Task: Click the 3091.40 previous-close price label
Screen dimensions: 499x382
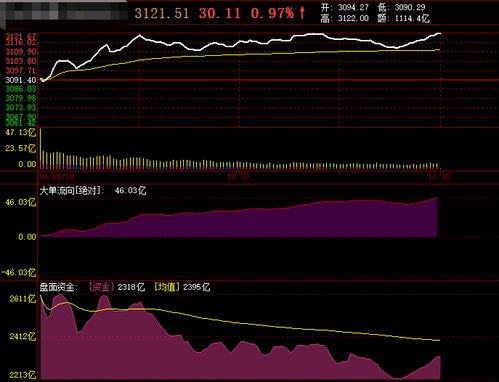Action: click(21, 80)
